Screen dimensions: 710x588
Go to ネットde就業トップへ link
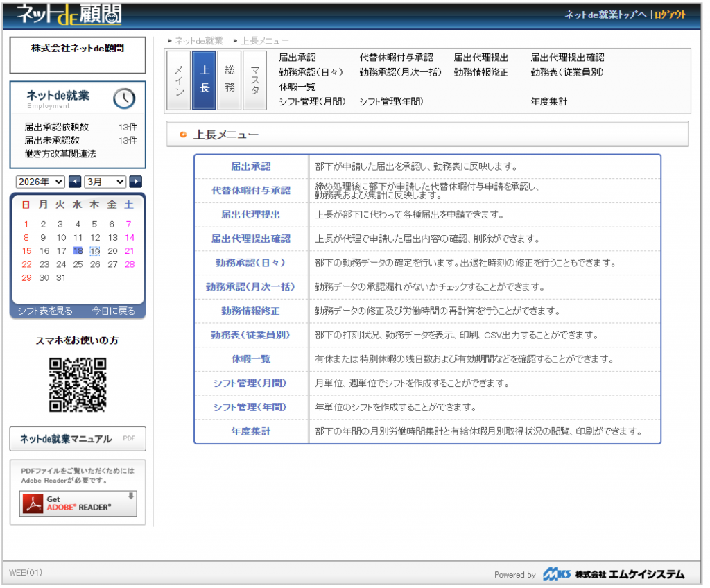(x=605, y=15)
